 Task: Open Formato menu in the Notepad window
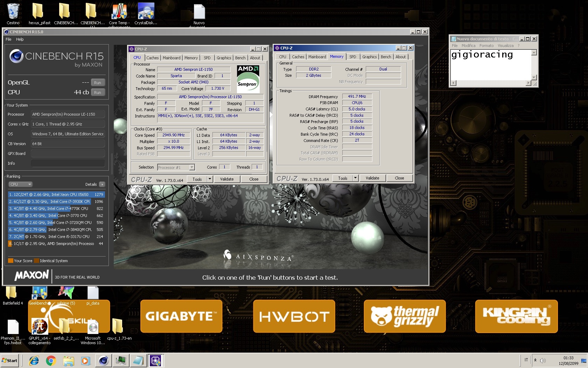(x=486, y=46)
